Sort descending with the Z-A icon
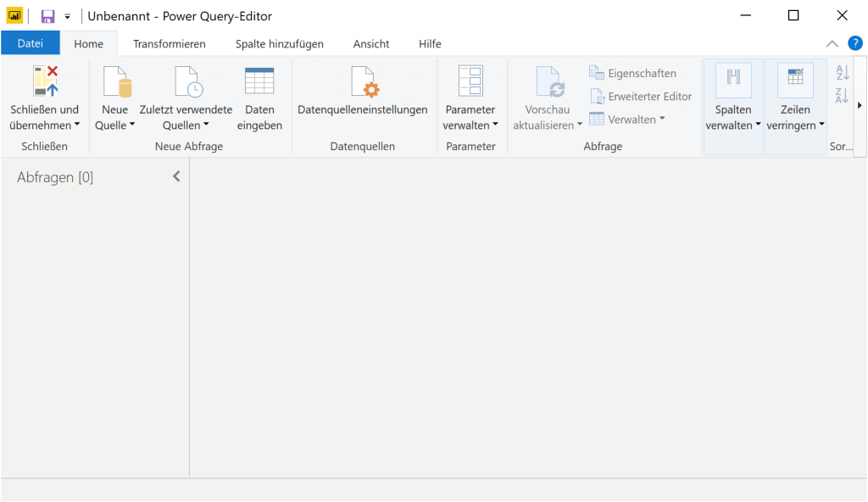This screenshot has width=868, height=502. (841, 95)
